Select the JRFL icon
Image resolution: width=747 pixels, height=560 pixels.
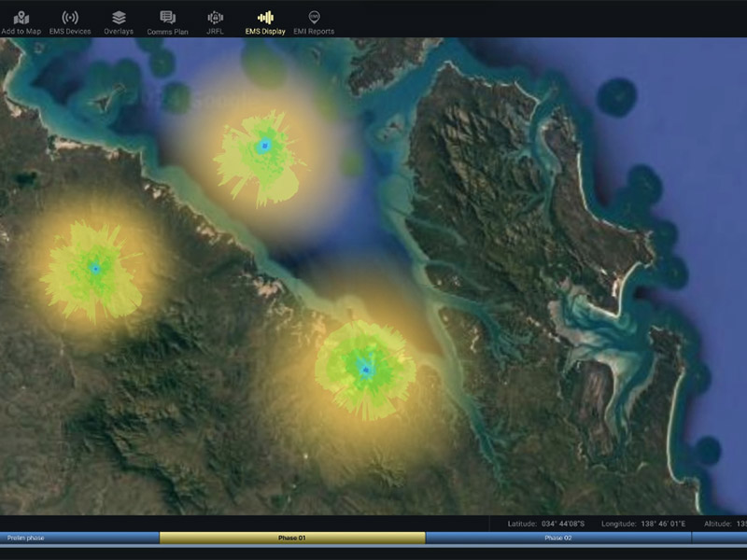click(x=216, y=19)
